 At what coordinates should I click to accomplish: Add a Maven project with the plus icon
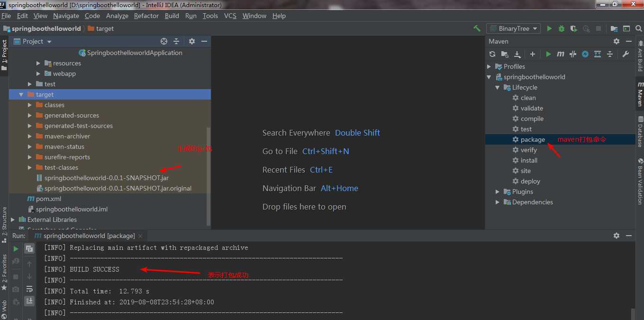click(533, 54)
